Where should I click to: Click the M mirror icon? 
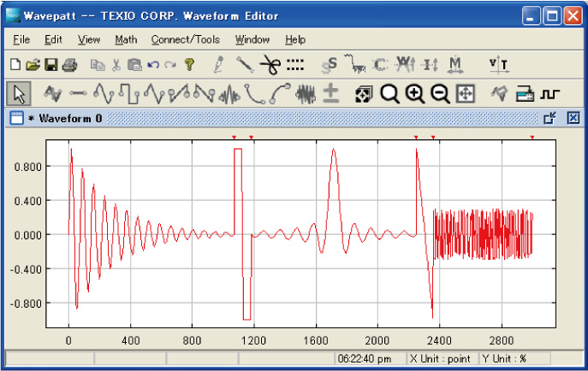click(455, 65)
